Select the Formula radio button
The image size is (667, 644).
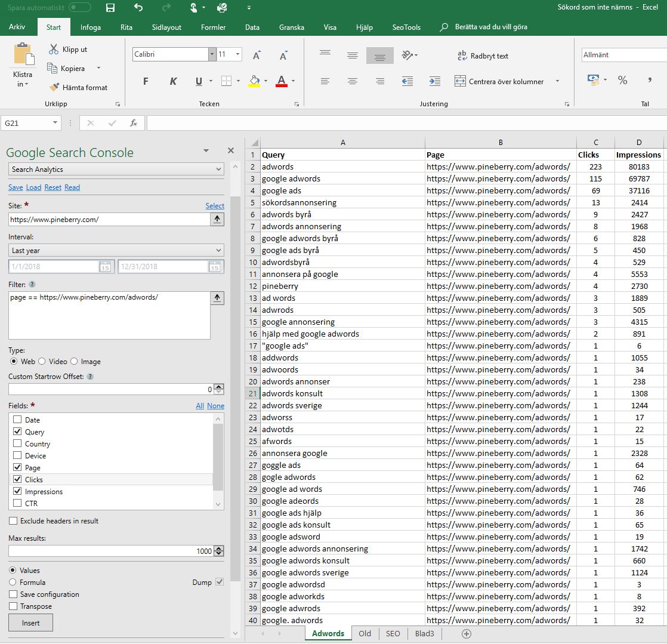point(13,582)
